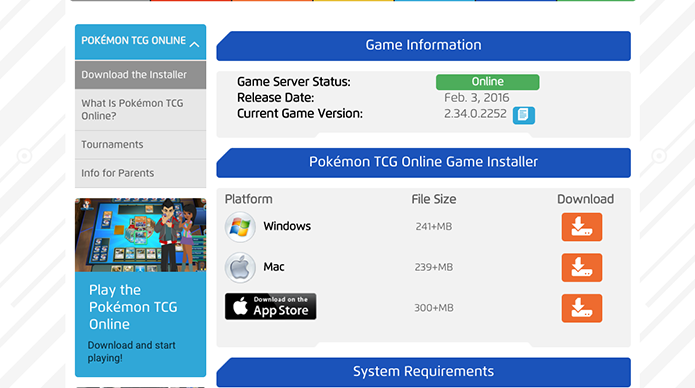The width and height of the screenshot is (695, 388).
Task: Click the Game Server Status label
Action: (293, 82)
